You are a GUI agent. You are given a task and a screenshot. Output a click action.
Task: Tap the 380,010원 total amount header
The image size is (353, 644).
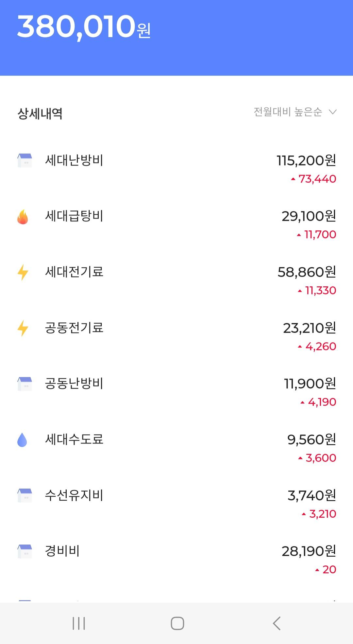84,27
